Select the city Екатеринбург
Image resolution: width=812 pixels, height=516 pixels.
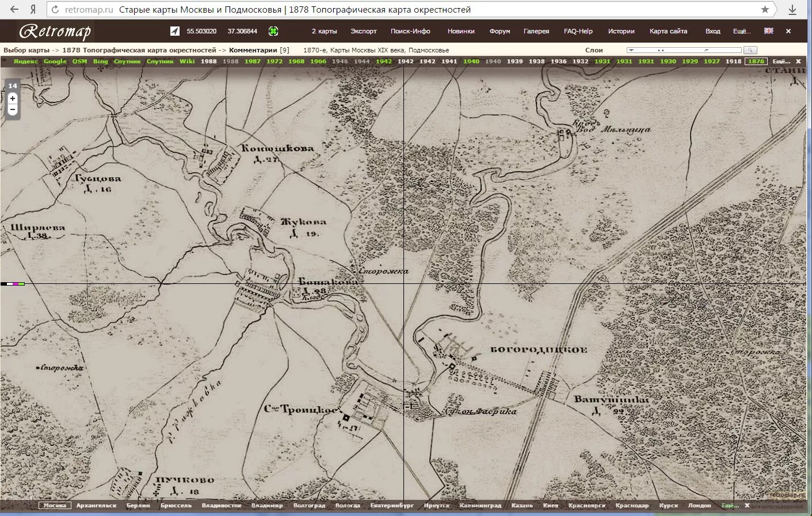pos(392,506)
